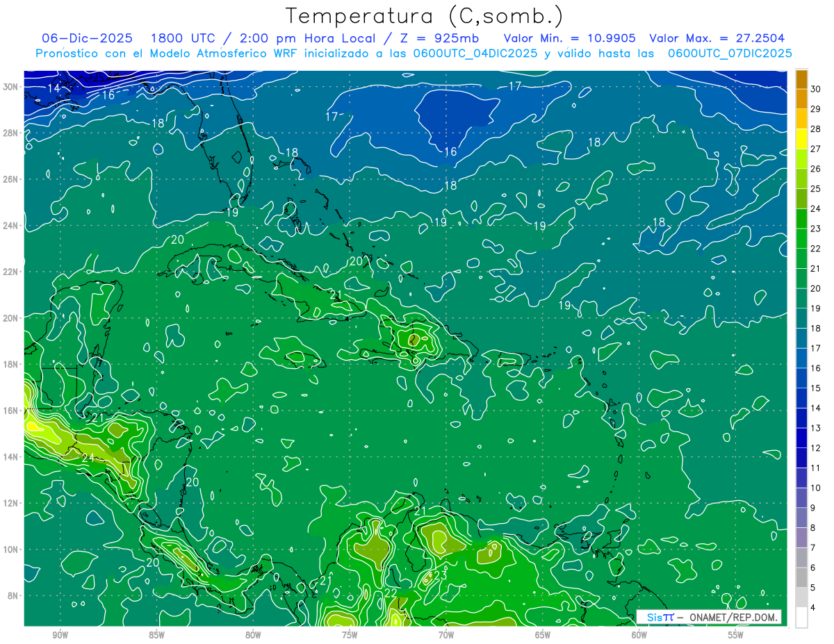Click the colorbar label '25'

coord(816,189)
